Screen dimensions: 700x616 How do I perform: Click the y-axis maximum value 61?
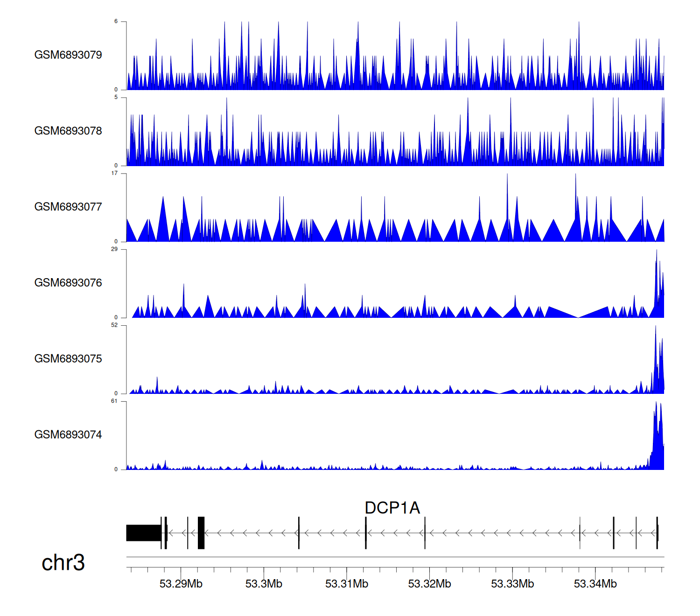pyautogui.click(x=114, y=401)
